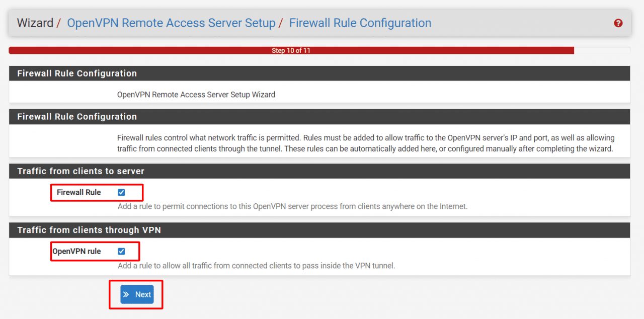The image size is (644, 319).
Task: Click the OpenVPN rule field label
Action: (x=76, y=251)
